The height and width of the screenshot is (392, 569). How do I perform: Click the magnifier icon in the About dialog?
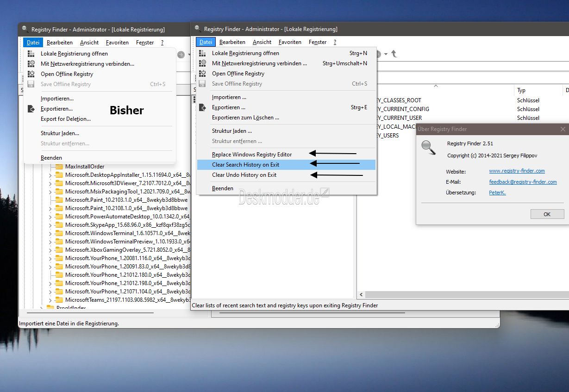[x=429, y=147]
